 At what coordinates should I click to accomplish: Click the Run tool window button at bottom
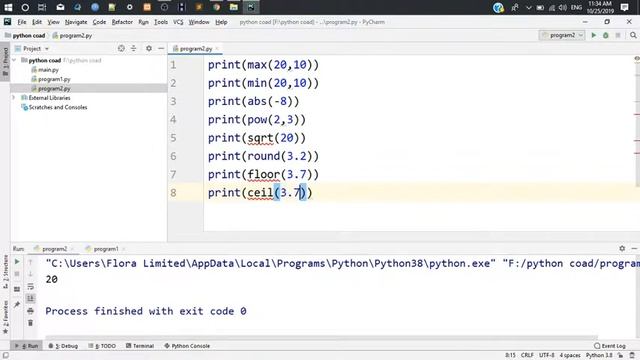(26, 346)
